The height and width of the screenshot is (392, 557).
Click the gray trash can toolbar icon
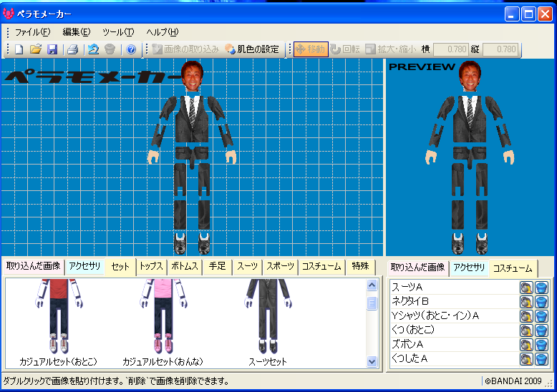tap(110, 49)
